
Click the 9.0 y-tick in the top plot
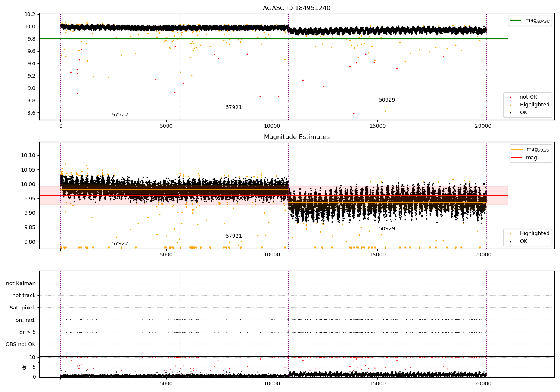[31, 88]
